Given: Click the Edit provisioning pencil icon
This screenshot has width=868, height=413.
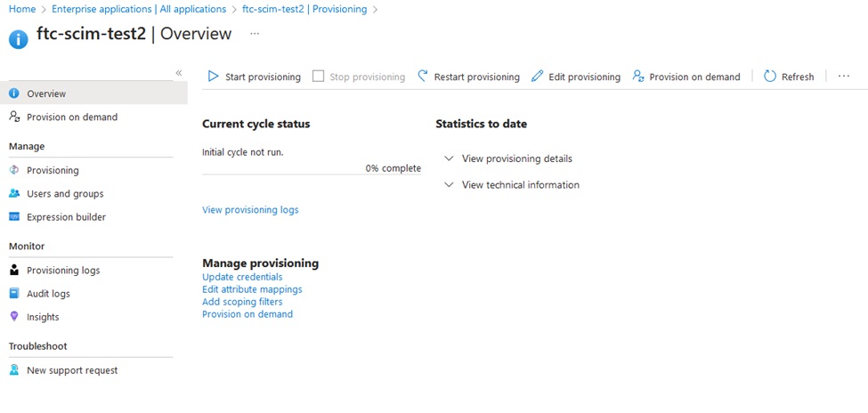Looking at the screenshot, I should pyautogui.click(x=537, y=77).
